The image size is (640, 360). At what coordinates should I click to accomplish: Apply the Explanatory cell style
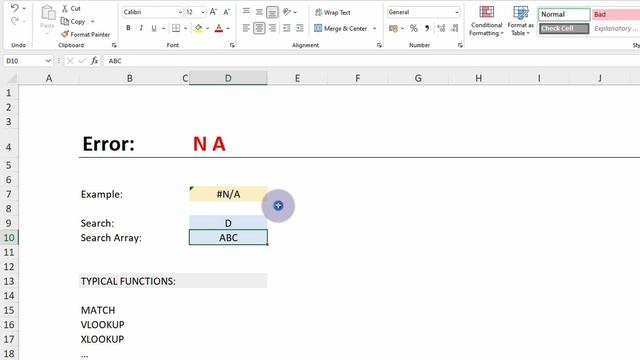point(616,29)
